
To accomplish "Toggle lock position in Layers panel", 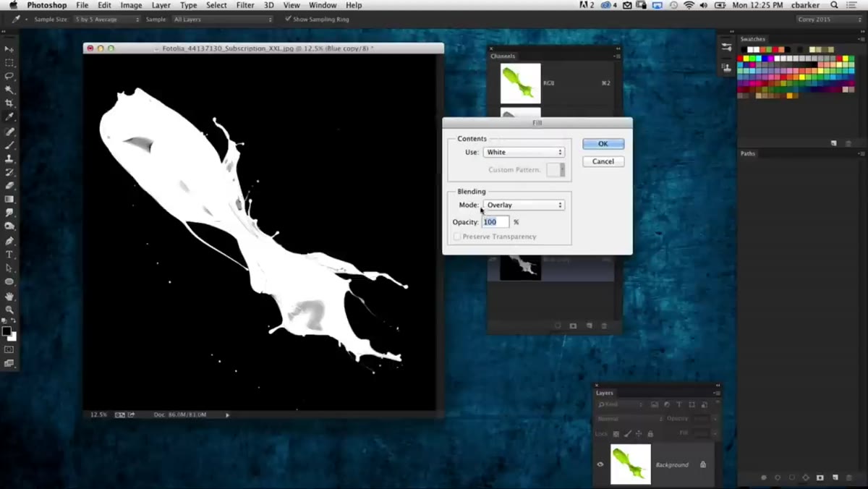I will [639, 434].
